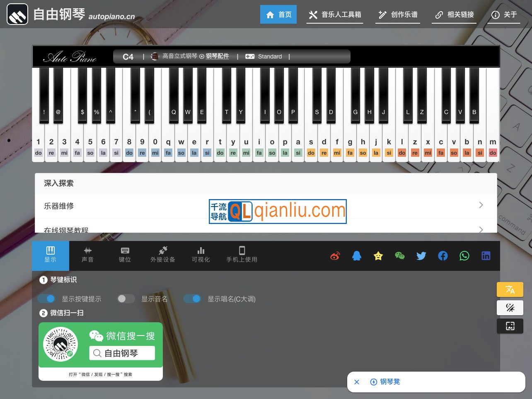Click the Weibo share icon

click(x=335, y=256)
